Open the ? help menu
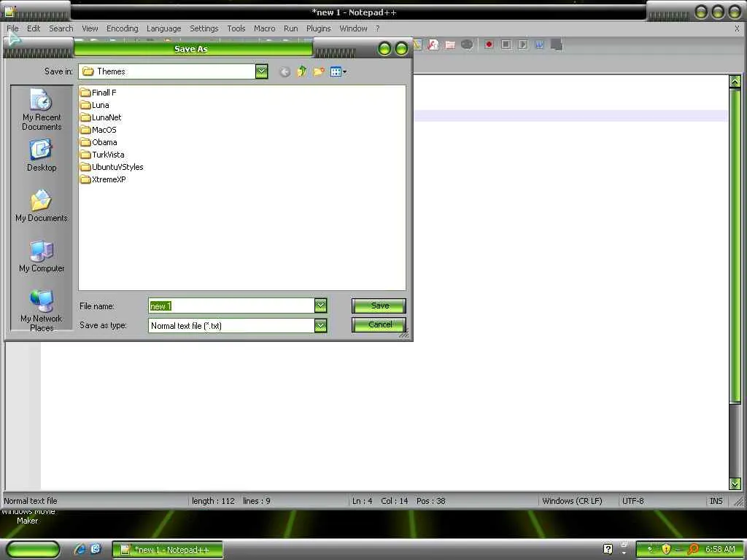Image resolution: width=747 pixels, height=560 pixels. (x=377, y=28)
